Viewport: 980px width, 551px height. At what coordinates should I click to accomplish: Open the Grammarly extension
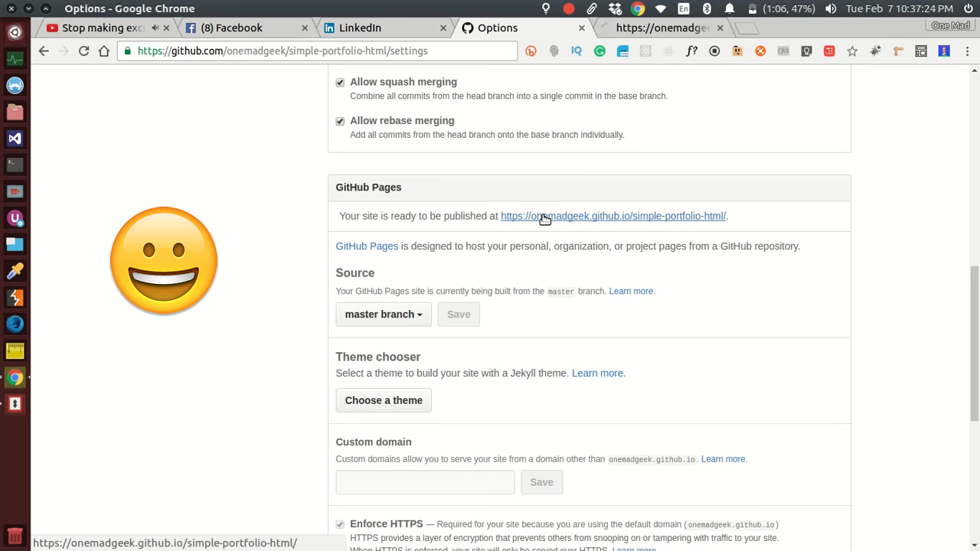599,51
